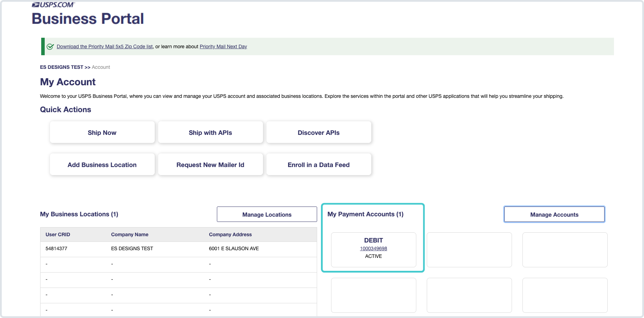
Task: Click the green checkmark notice icon
Action: tap(50, 46)
